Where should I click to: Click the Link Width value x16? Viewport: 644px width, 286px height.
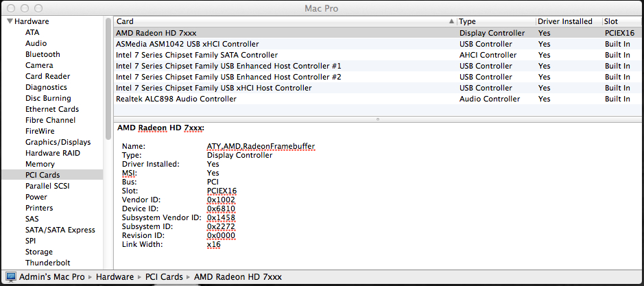tap(213, 245)
